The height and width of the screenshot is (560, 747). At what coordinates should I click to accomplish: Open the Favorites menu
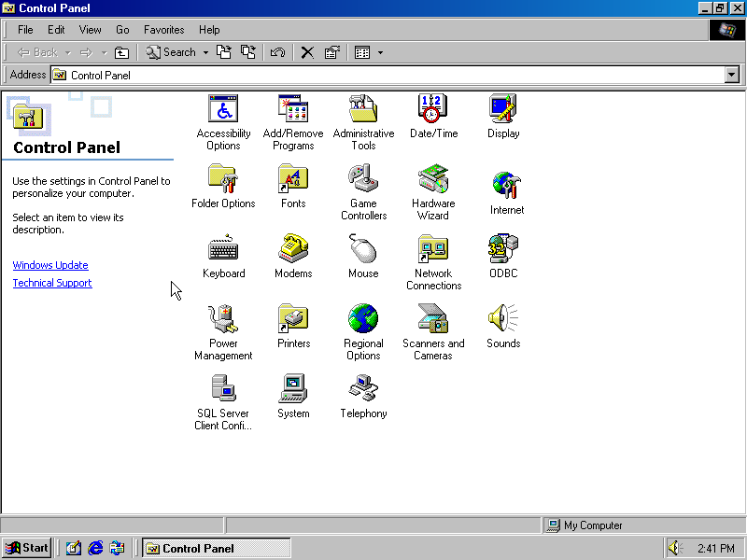click(x=163, y=30)
